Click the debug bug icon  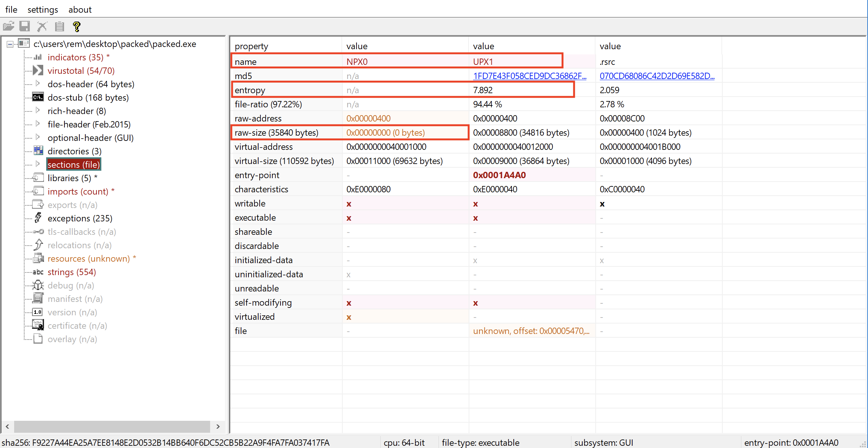pyautogui.click(x=38, y=285)
